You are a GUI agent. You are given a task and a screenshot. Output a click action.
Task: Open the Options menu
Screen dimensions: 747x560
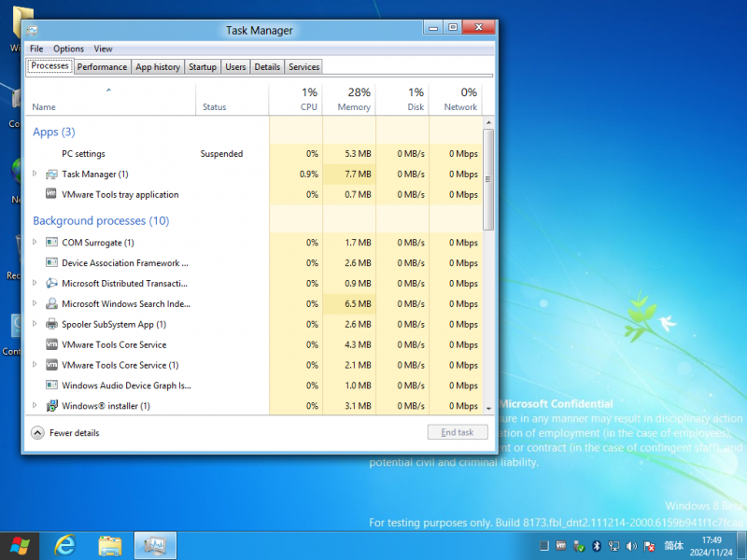tap(68, 49)
